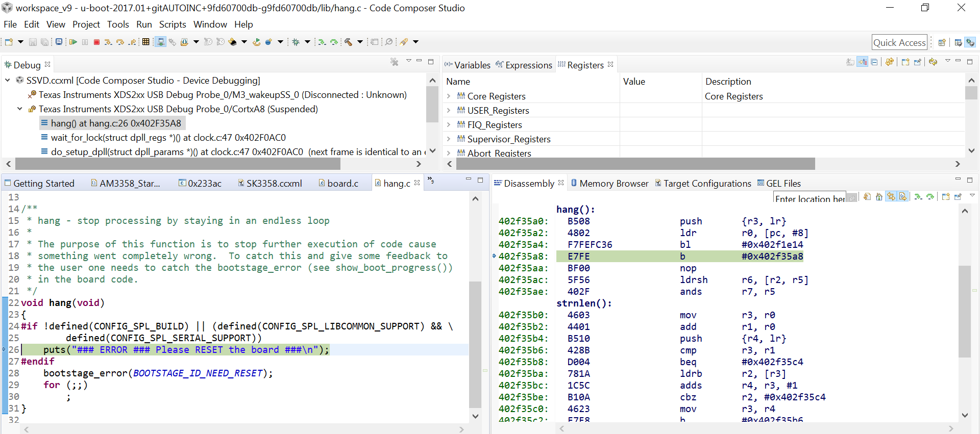Select the wait_for_lock stack frame

[163, 137]
